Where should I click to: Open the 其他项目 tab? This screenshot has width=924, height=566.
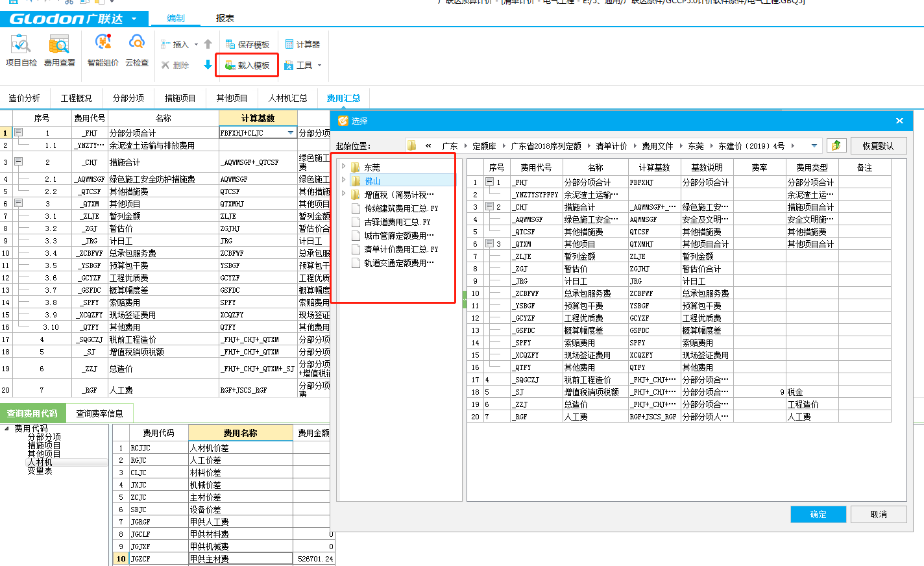pyautogui.click(x=232, y=98)
